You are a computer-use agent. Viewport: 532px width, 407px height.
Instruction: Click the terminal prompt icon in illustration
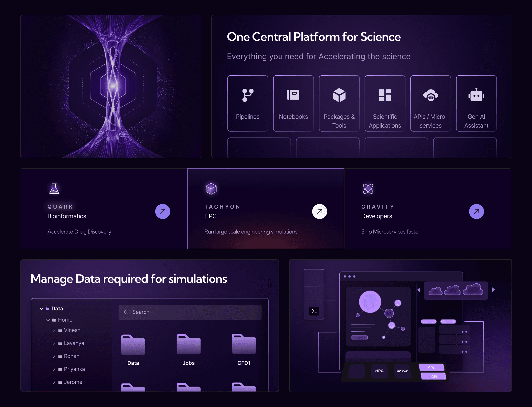314,311
